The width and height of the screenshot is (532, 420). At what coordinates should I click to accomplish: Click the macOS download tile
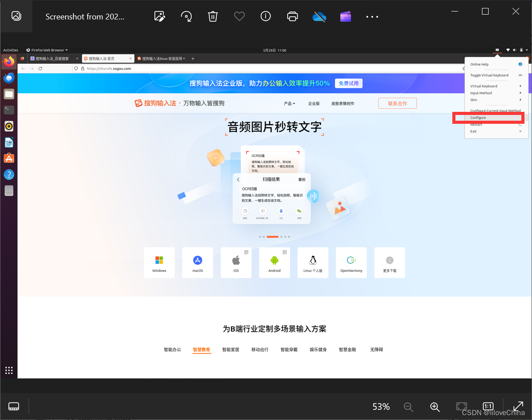197,263
